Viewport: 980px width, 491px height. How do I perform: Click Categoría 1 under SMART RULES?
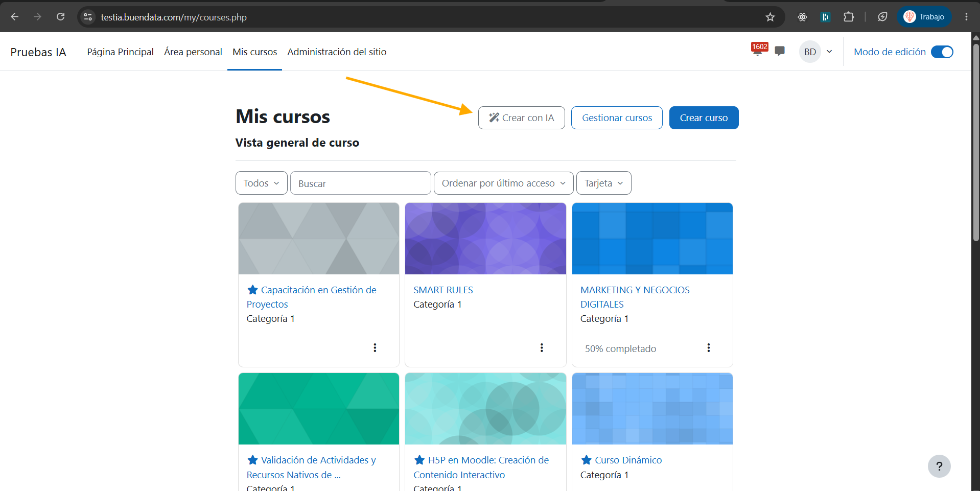coord(437,304)
